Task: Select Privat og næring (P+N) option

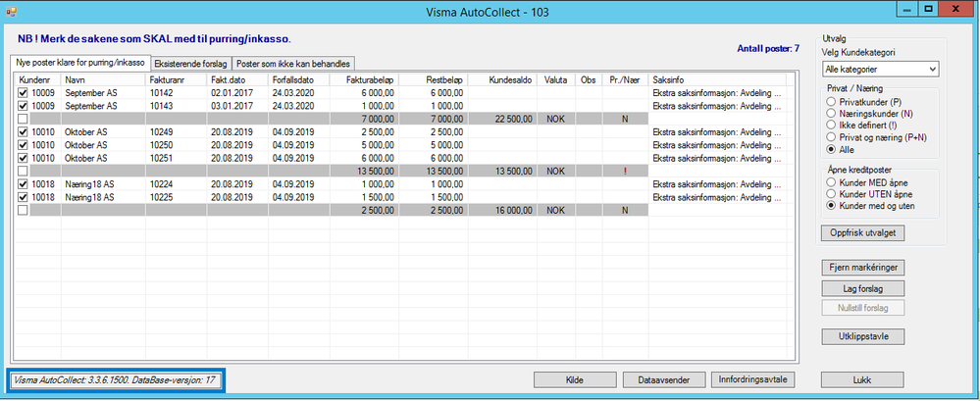Action: tap(830, 137)
